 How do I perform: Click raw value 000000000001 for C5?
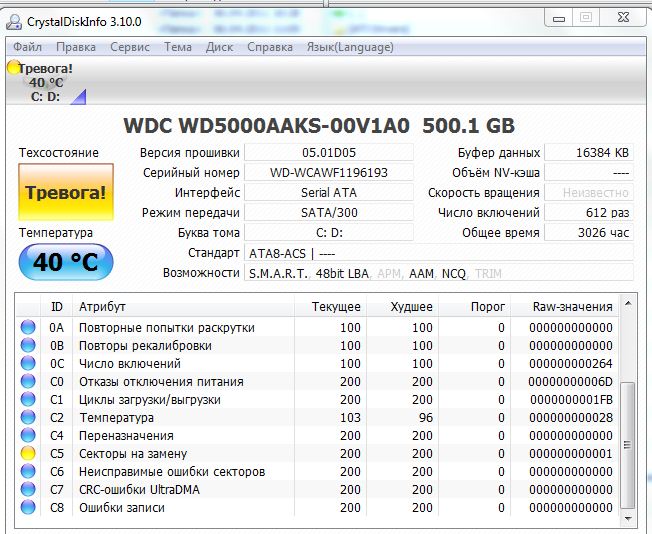[x=570, y=454]
